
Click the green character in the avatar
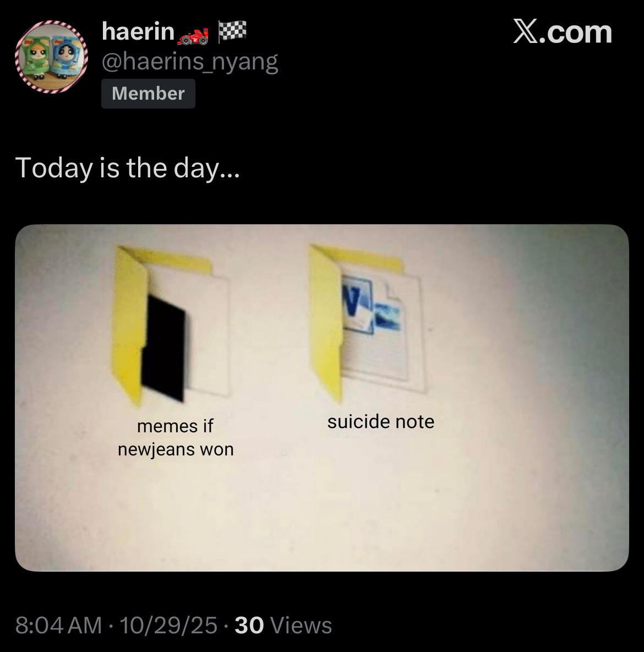click(x=36, y=57)
